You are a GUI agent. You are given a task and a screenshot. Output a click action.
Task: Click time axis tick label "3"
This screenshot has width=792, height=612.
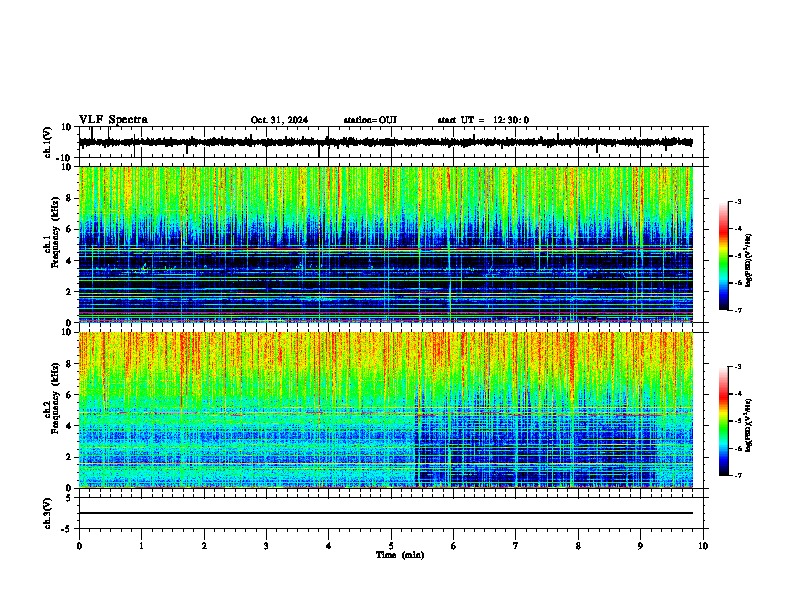(x=266, y=546)
